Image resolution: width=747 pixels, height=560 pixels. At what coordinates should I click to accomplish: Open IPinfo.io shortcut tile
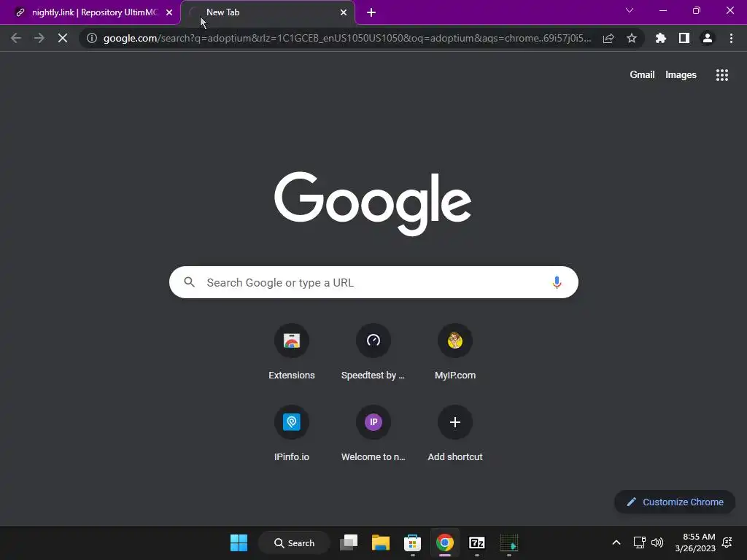(292, 433)
